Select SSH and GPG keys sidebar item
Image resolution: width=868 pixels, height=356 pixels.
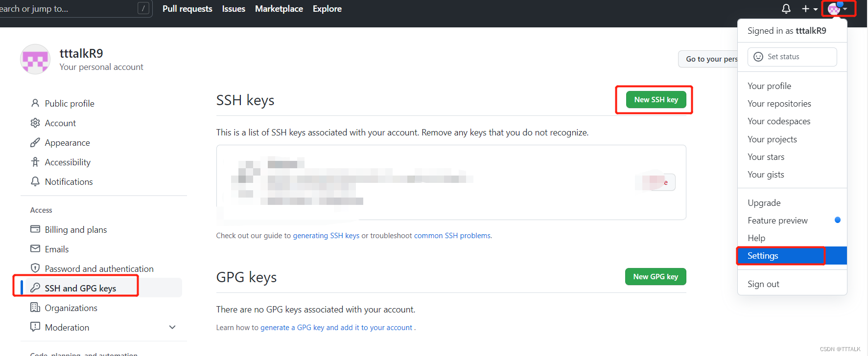101,288
